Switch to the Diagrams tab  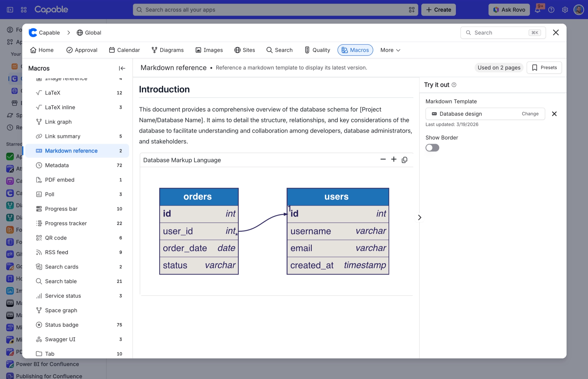pos(168,50)
